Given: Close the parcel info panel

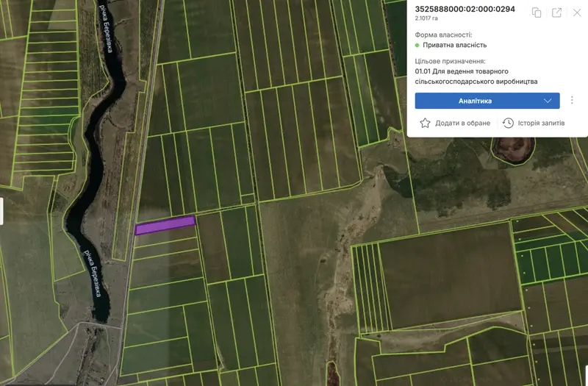Looking at the screenshot, I should [x=577, y=12].
